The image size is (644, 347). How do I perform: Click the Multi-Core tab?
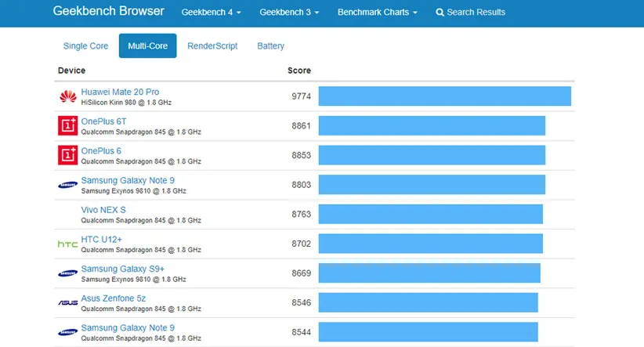click(147, 46)
